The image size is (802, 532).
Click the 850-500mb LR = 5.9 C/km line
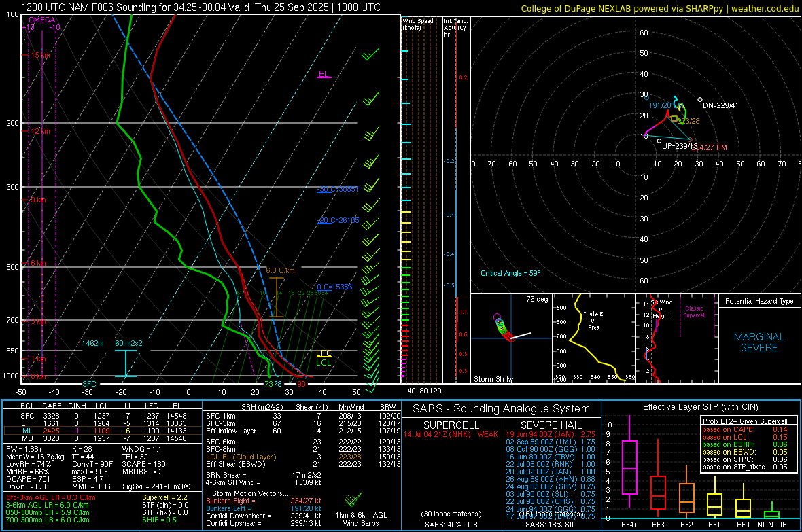(x=48, y=512)
